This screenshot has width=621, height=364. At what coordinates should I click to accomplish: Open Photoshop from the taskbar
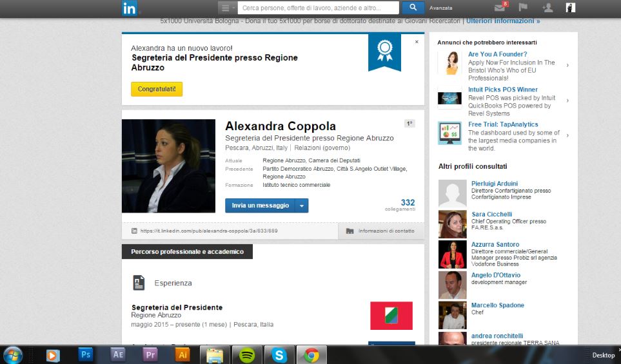(x=86, y=355)
